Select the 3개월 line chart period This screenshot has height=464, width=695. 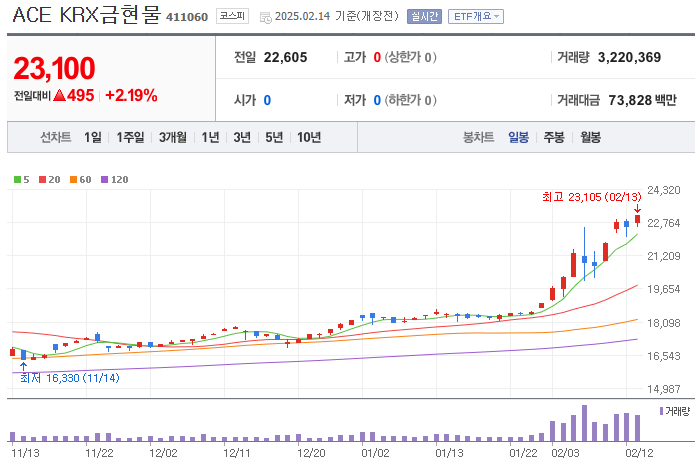(x=173, y=137)
